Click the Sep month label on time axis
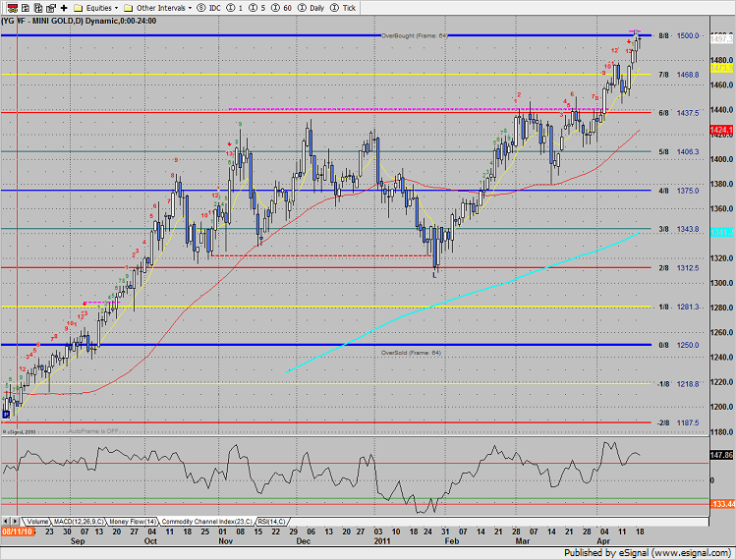The height and width of the screenshot is (560, 736). pos(78,541)
